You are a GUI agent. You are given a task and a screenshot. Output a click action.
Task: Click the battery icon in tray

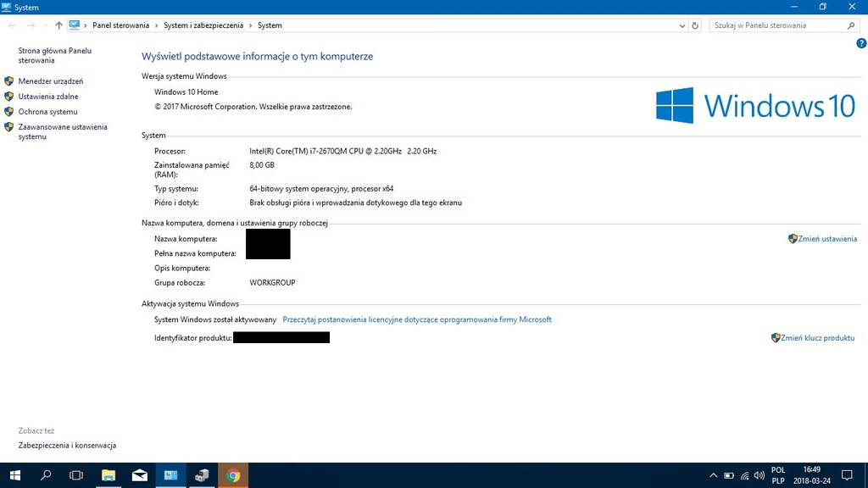click(x=729, y=475)
